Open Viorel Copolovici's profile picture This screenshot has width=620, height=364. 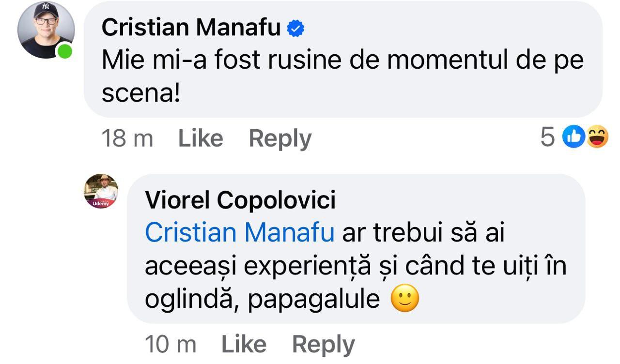[101, 191]
